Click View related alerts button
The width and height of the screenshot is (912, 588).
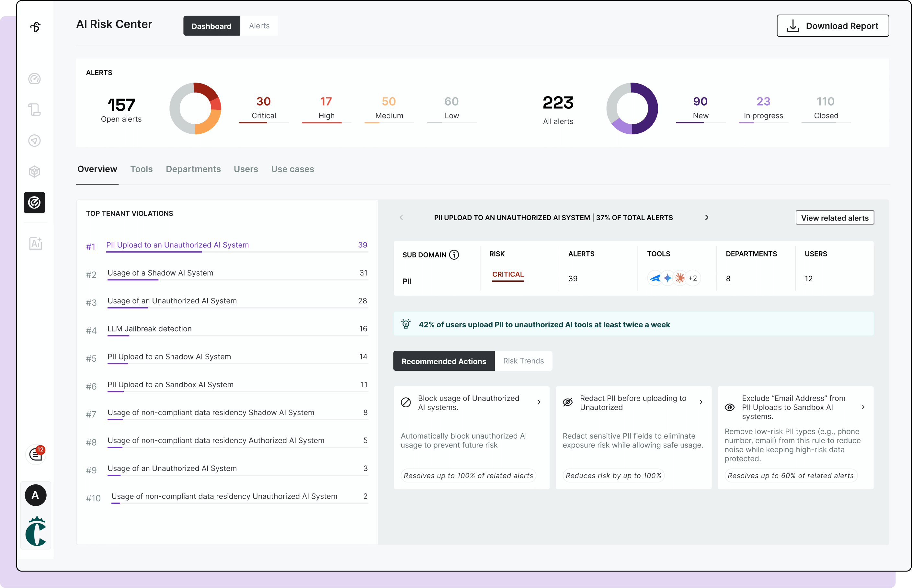pyautogui.click(x=835, y=218)
